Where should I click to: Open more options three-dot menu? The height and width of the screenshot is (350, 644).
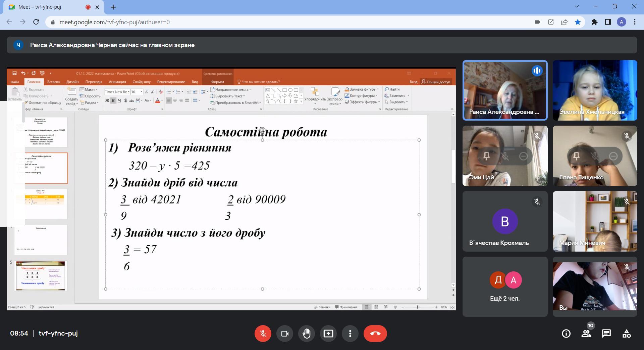(350, 334)
